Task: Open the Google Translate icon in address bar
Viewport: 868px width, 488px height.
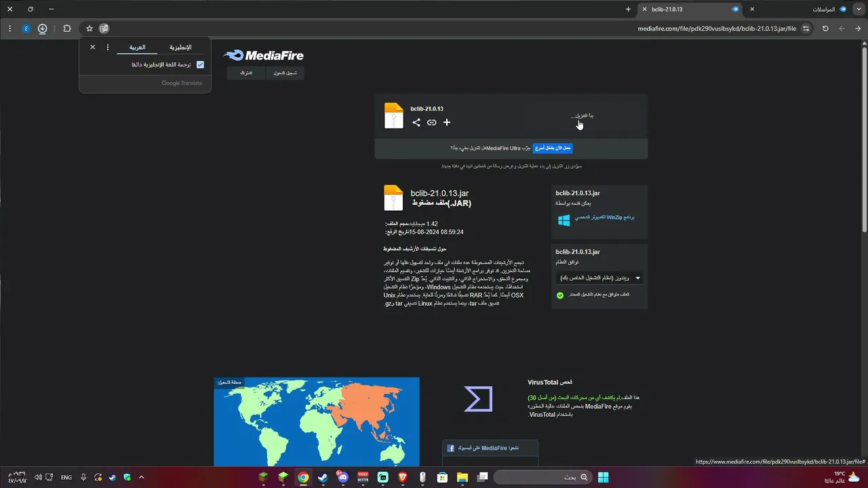Action: click(x=104, y=28)
